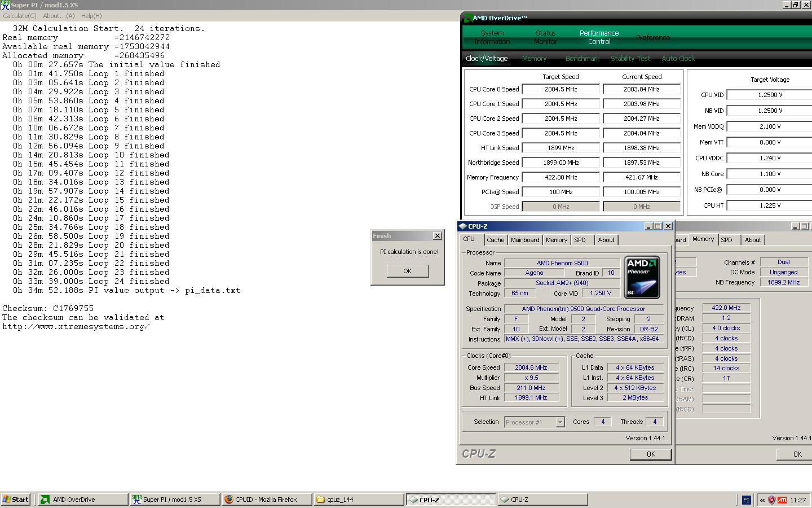Open Status Monitor section in OverDrive
The width and height of the screenshot is (812, 508).
click(545, 37)
